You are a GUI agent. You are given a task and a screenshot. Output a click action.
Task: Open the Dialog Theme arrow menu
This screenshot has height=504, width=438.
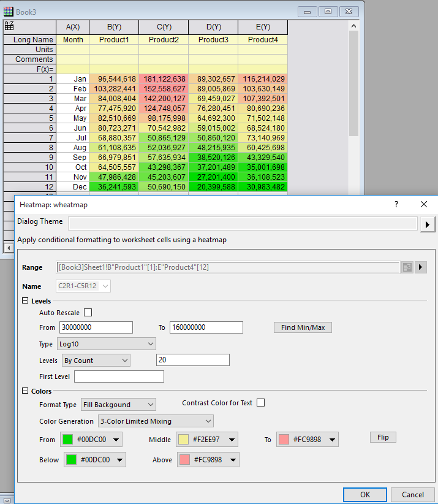(428, 224)
